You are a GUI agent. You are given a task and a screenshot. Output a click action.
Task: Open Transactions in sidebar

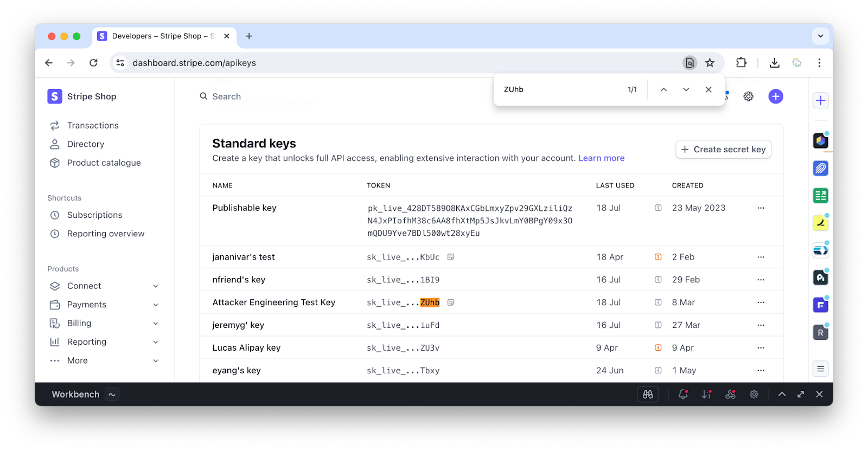(x=93, y=126)
